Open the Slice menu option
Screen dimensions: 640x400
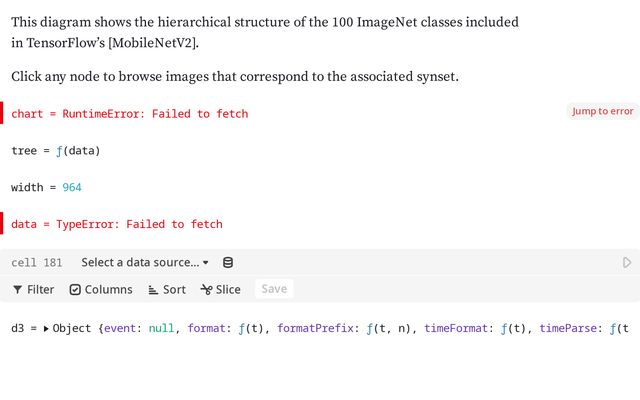pos(221,290)
